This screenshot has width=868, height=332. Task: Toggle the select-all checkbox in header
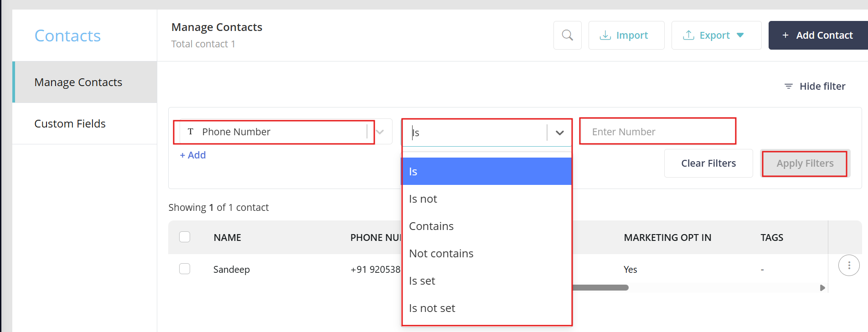(185, 237)
